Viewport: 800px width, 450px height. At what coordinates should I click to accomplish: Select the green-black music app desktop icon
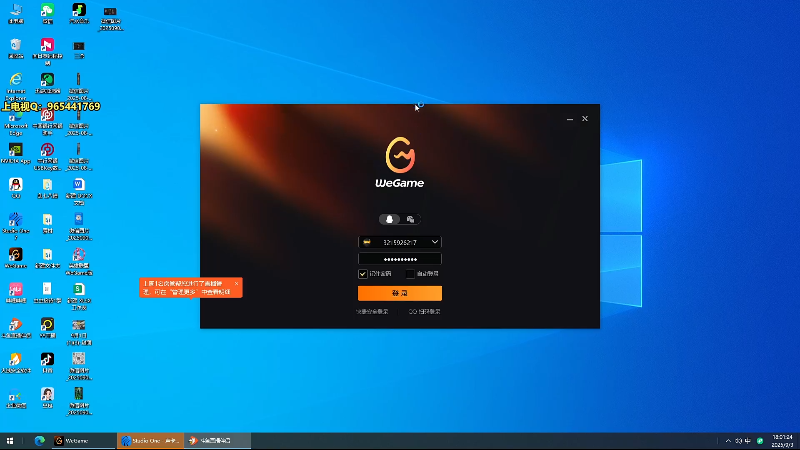pos(79,14)
